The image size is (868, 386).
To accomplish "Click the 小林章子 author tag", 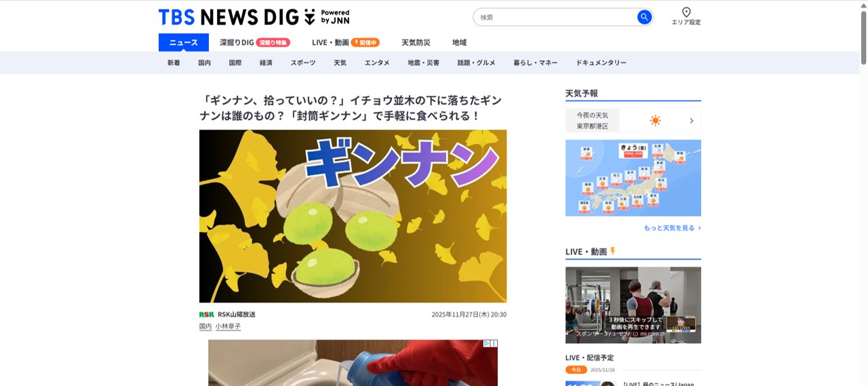I will click(x=229, y=326).
